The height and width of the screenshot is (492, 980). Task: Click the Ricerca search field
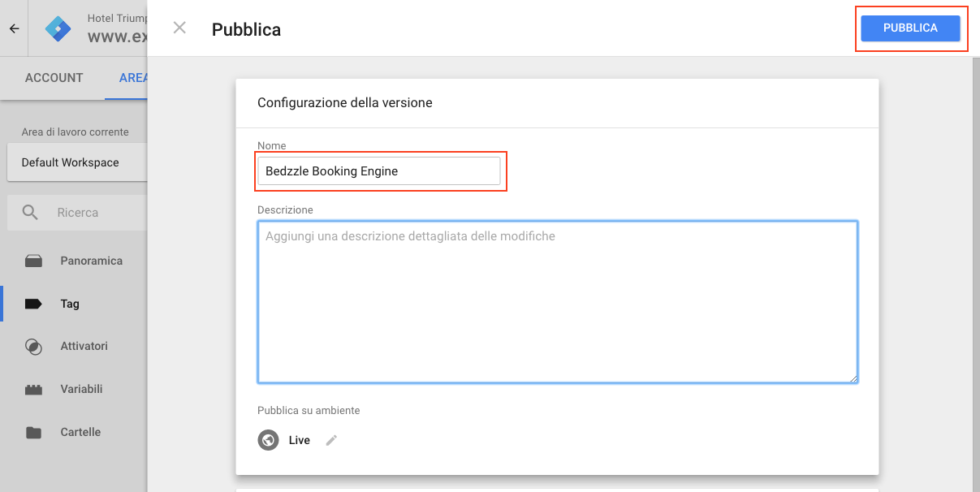click(77, 213)
